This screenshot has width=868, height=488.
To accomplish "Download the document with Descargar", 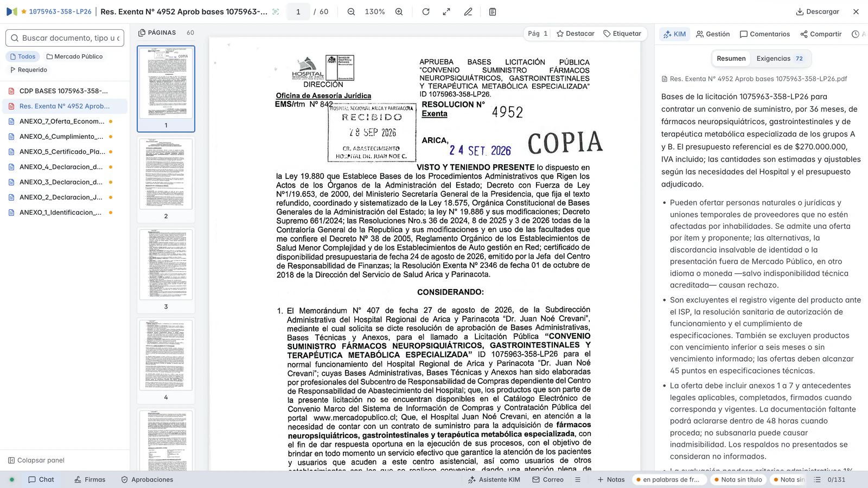I will click(x=818, y=11).
